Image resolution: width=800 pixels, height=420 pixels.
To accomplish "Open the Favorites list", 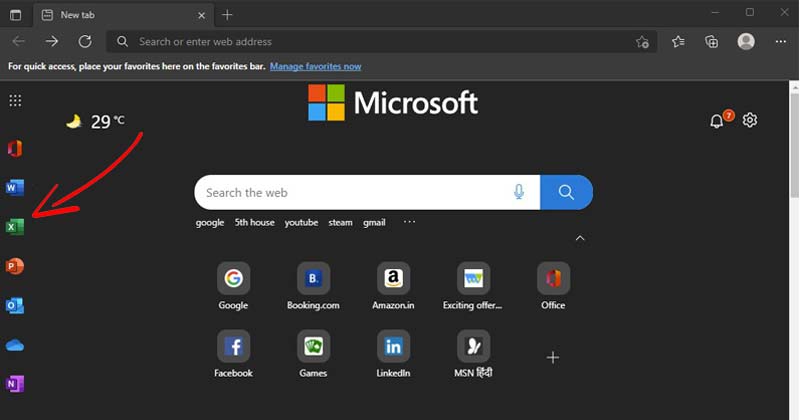I will point(678,42).
